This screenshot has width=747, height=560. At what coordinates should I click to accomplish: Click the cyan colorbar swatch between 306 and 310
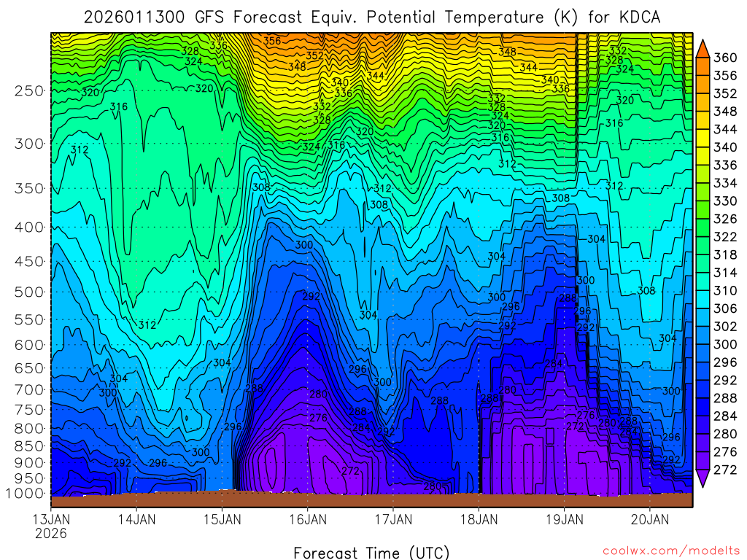703,300
